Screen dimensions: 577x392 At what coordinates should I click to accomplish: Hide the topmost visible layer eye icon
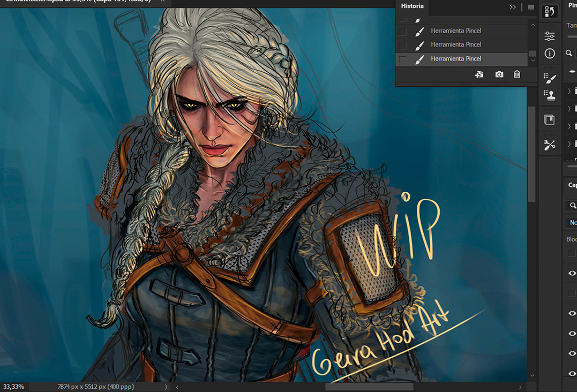(x=572, y=273)
